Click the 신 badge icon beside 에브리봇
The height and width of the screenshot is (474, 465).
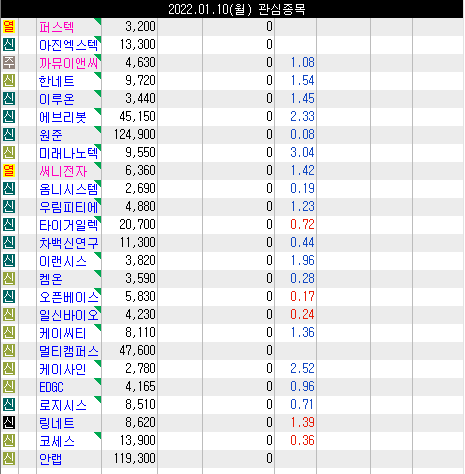pyautogui.click(x=9, y=117)
